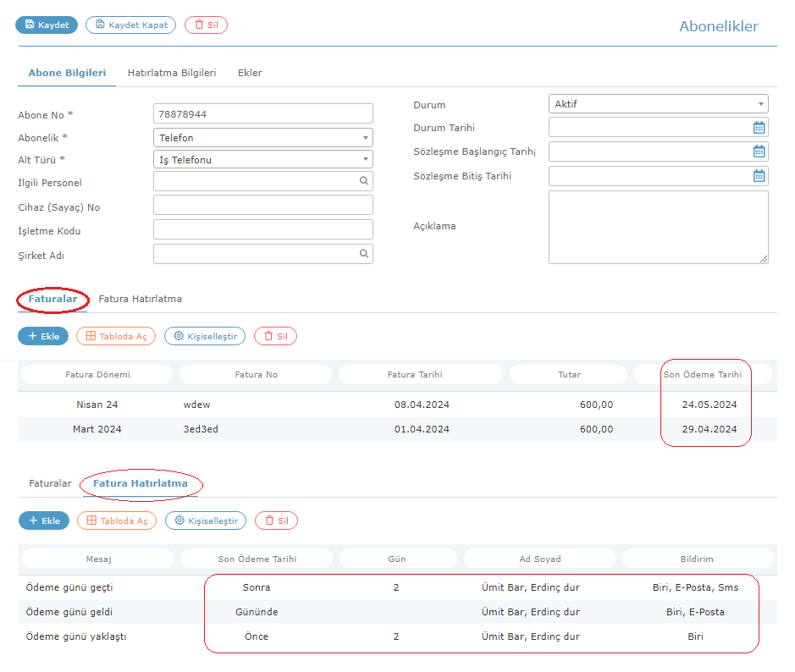Click Sil button in invoices section
This screenshot has height=672, width=795.
coord(275,336)
